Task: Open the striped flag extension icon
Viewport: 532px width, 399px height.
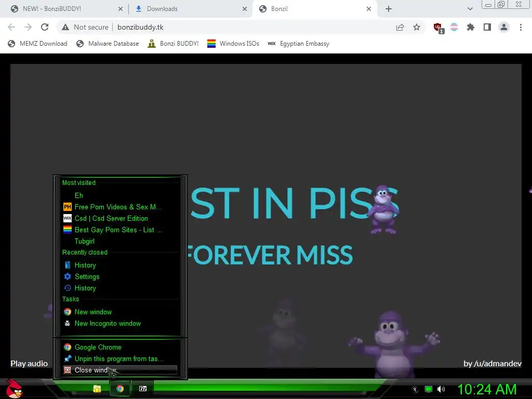Action: point(454,27)
